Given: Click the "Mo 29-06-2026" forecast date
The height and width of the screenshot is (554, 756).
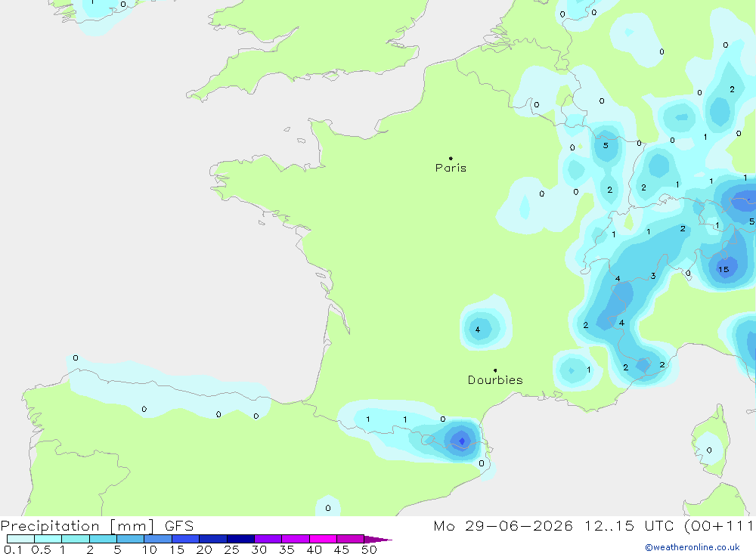Looking at the screenshot, I should [503, 526].
